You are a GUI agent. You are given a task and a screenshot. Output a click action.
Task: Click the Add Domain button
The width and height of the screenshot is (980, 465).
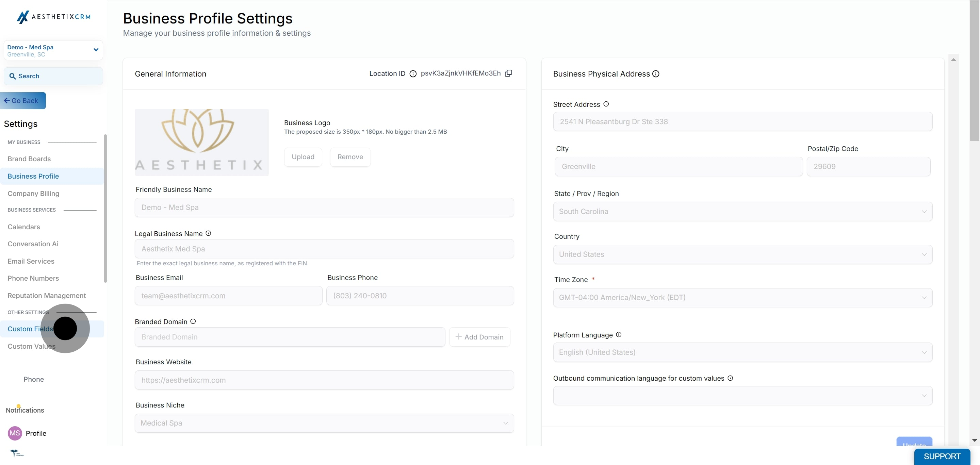pos(480,337)
